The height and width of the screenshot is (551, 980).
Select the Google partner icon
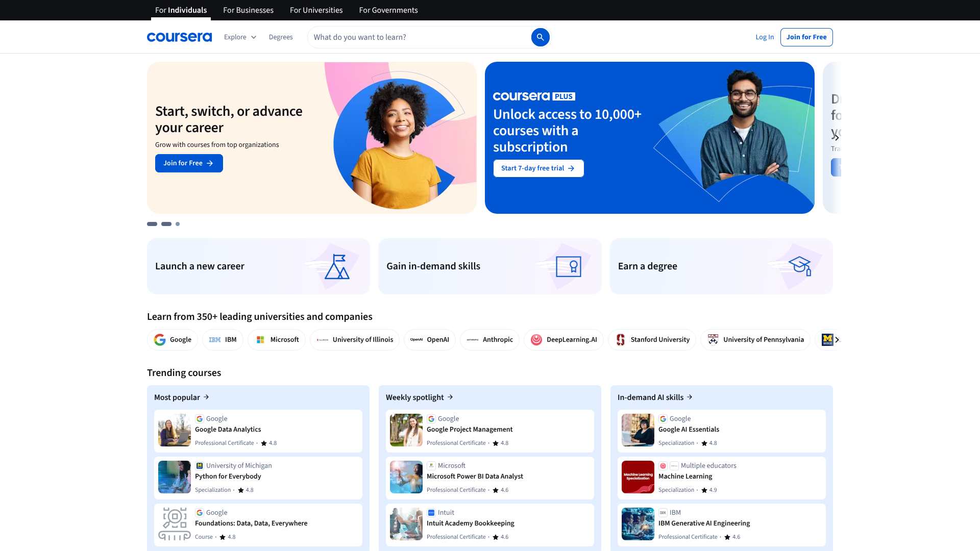[160, 339]
